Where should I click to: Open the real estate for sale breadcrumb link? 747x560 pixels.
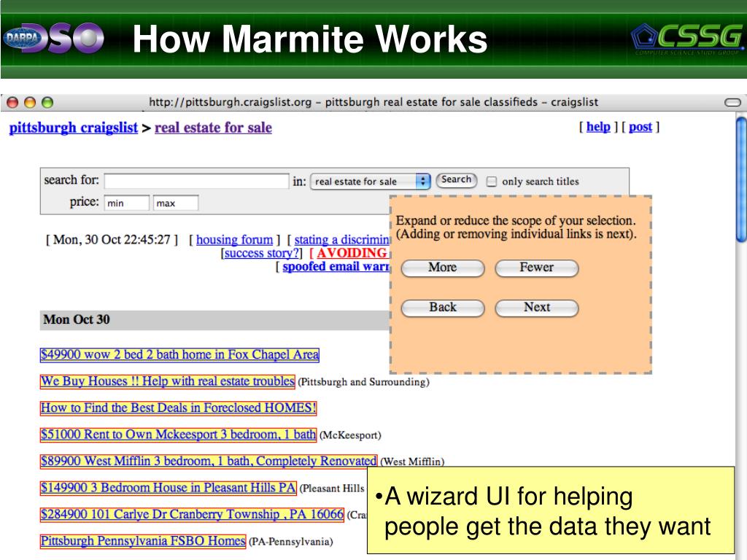coord(213,128)
